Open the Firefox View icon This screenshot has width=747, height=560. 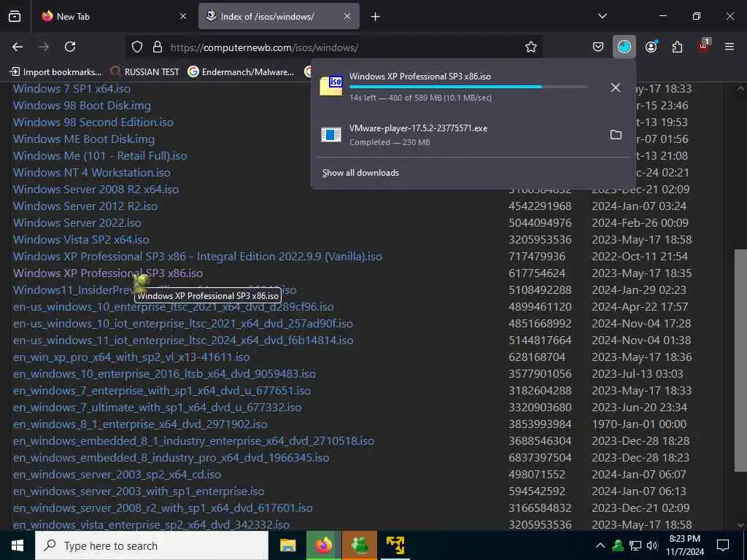coord(15,17)
